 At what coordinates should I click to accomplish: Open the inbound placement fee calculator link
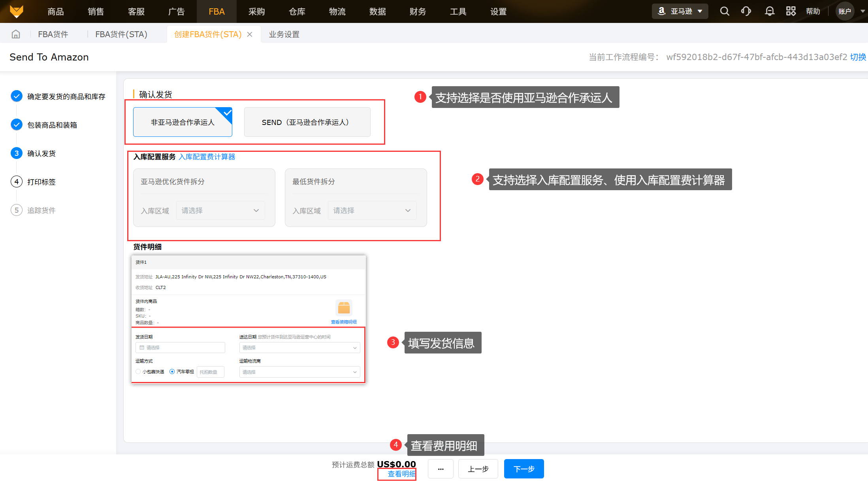tap(207, 157)
